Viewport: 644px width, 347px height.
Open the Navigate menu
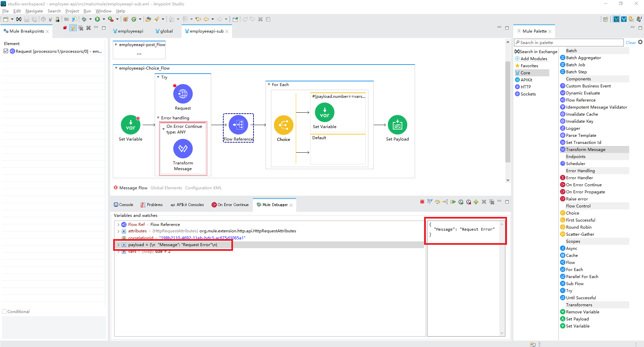34,11
